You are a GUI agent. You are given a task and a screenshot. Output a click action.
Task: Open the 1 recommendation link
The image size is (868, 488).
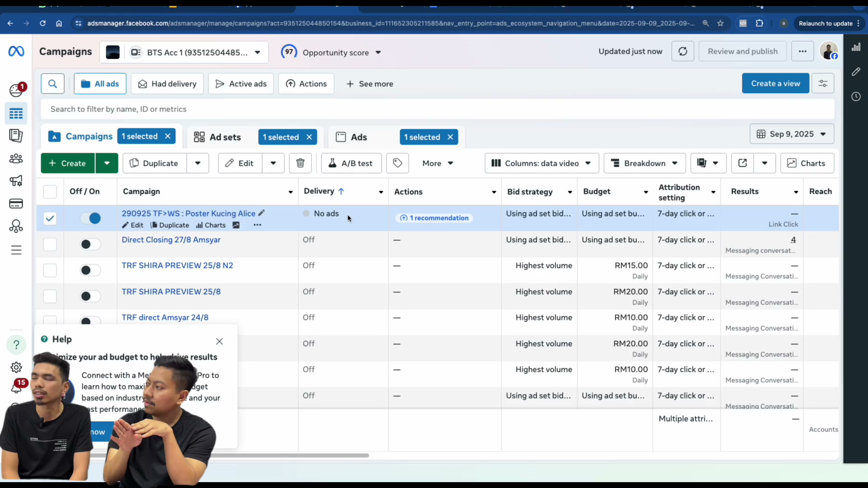434,218
